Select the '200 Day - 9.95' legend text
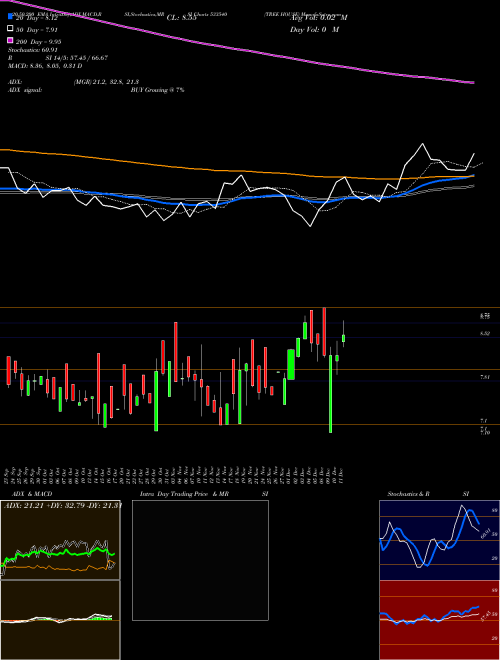The image size is (500, 660). [x=38, y=42]
